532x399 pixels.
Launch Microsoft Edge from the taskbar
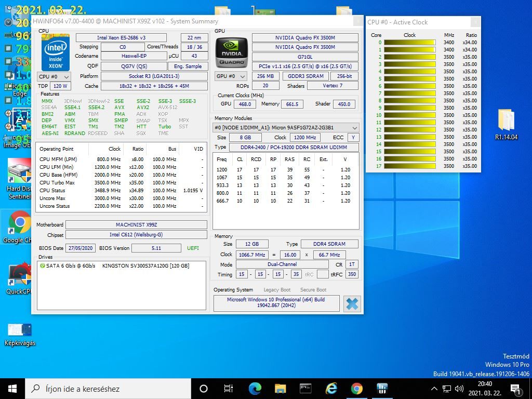coord(255,389)
